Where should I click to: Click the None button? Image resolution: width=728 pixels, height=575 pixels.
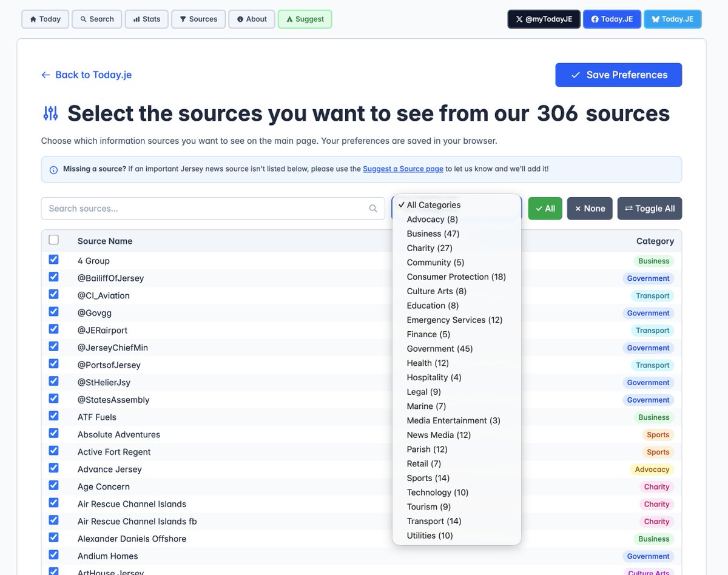(x=590, y=208)
